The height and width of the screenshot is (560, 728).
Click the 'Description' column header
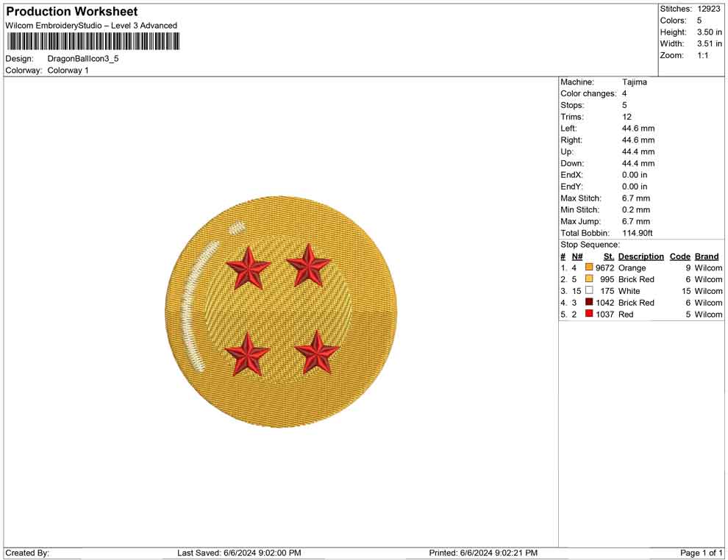coord(641,256)
